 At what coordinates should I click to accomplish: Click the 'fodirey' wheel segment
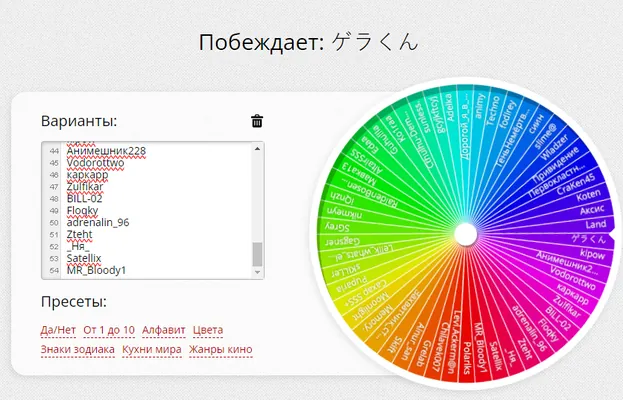point(507,114)
